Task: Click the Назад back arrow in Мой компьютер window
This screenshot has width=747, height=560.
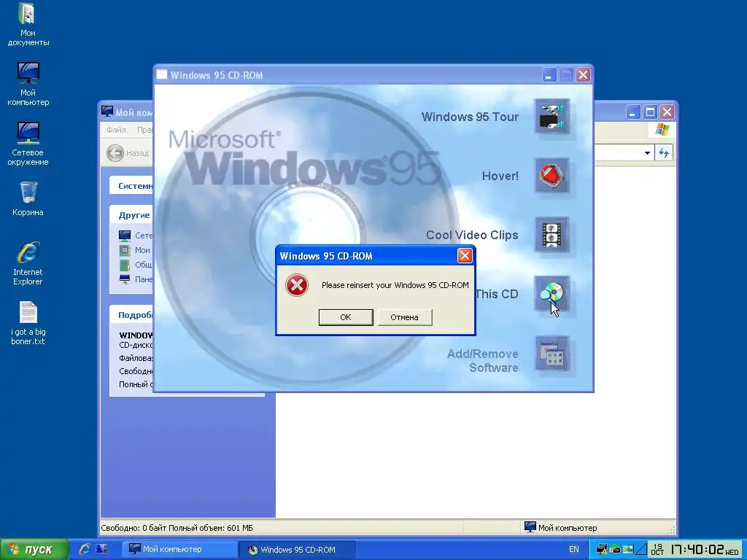Action: tap(115, 153)
